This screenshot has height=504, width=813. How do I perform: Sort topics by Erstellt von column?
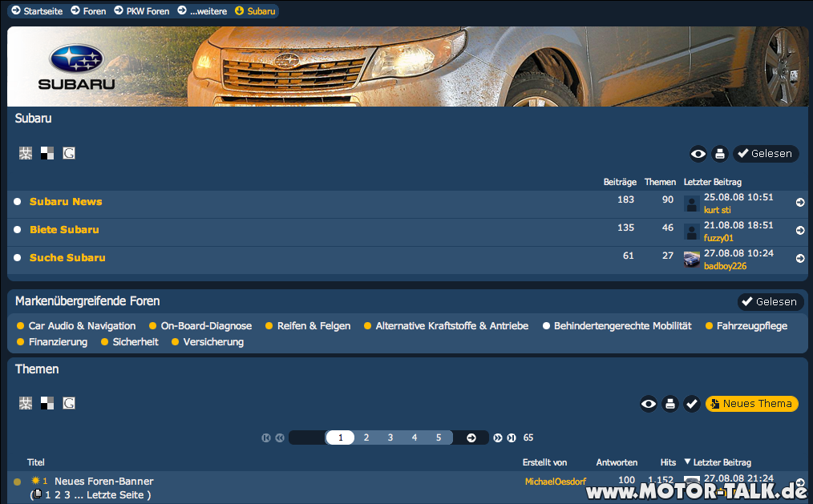[x=544, y=462]
